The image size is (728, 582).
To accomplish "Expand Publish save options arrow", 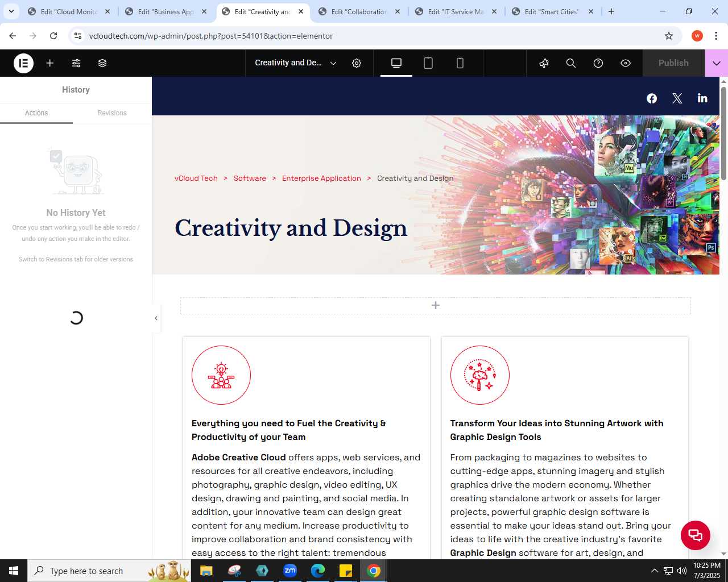I will [x=717, y=63].
